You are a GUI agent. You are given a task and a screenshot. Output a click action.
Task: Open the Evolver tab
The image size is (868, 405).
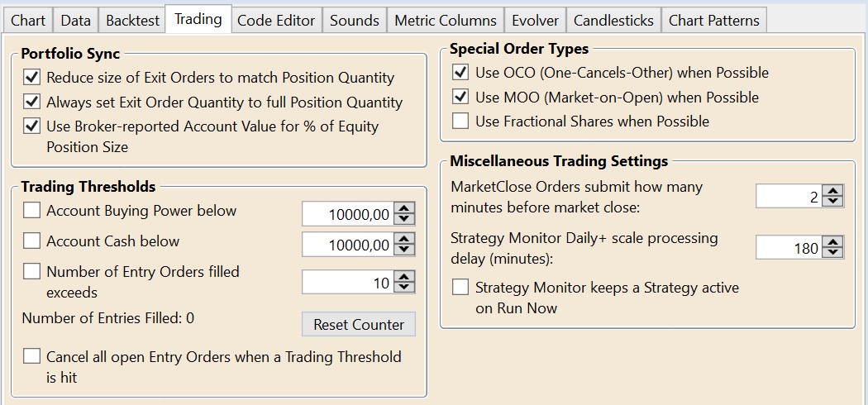[535, 20]
